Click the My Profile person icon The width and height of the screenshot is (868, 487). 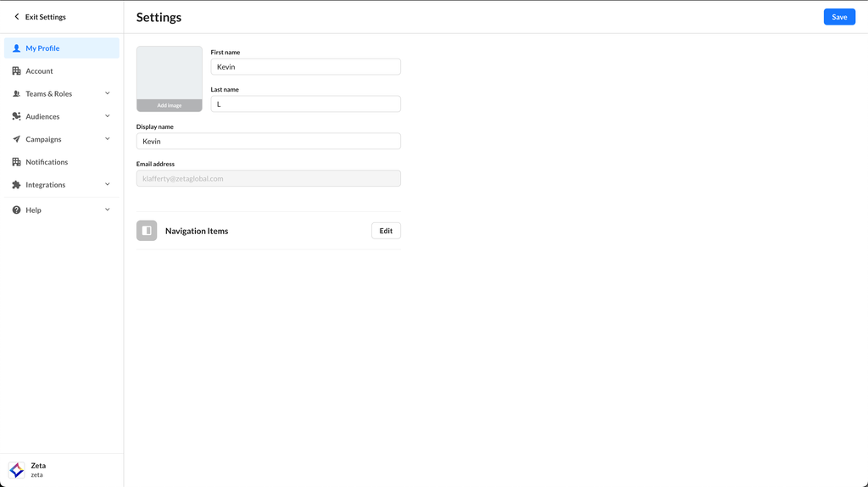[16, 48]
